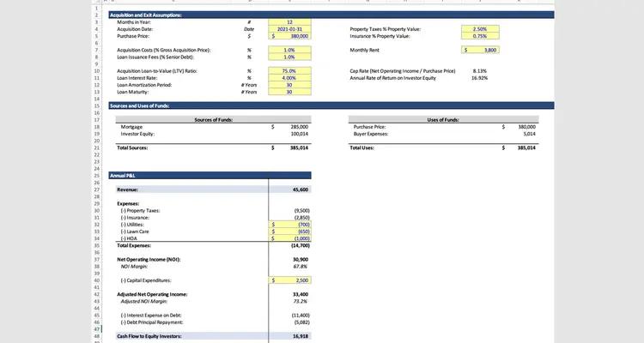
Task: Click the Loan Amortization Period value 30
Action: click(289, 85)
